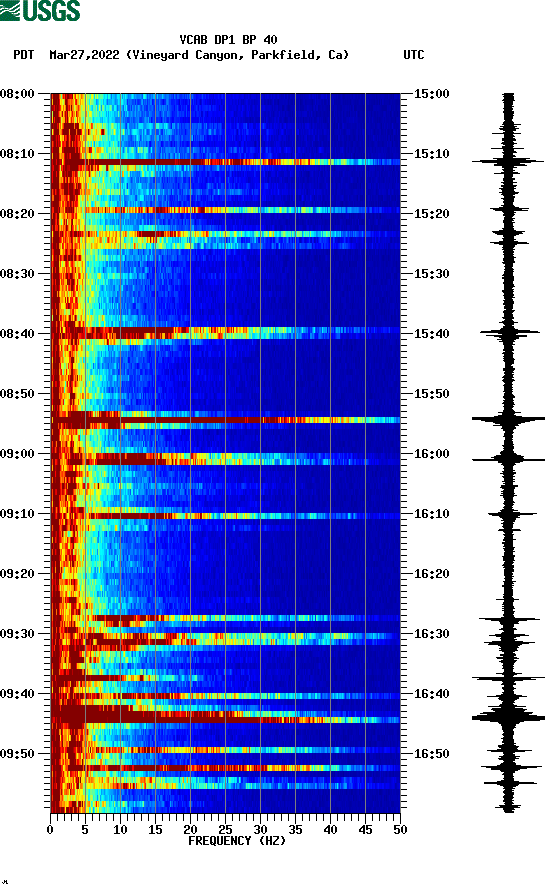The image size is (552, 893).
Task: Click the date text 'Mar27,2022'
Action: (84, 55)
